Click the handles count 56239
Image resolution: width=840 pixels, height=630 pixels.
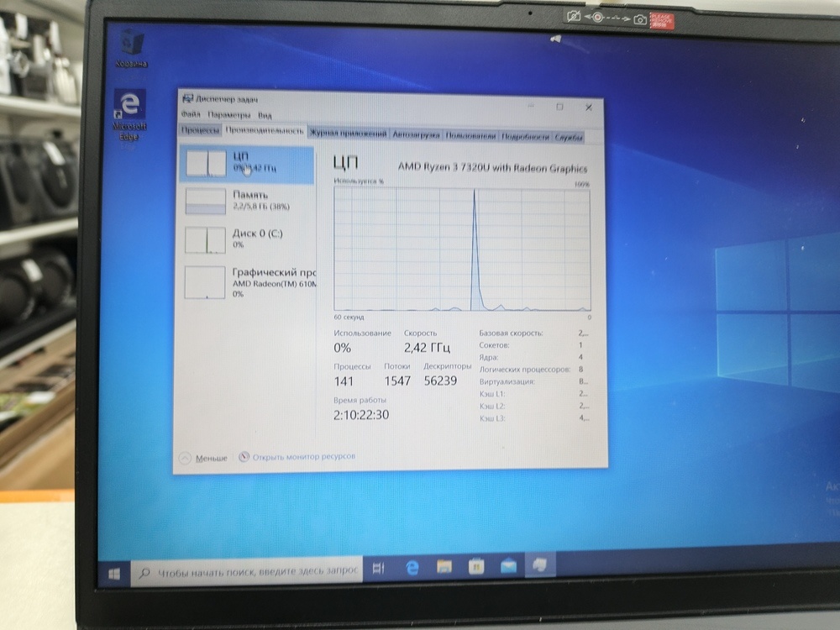440,381
